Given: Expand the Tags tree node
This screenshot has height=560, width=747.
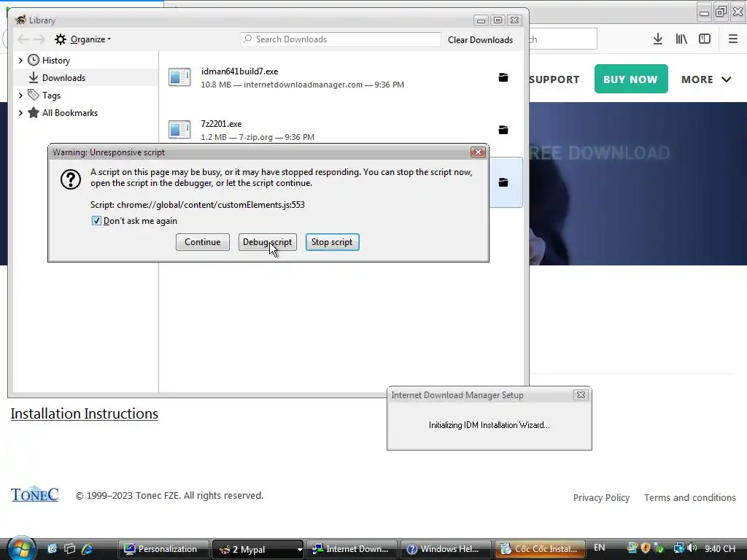Looking at the screenshot, I should (x=20, y=96).
